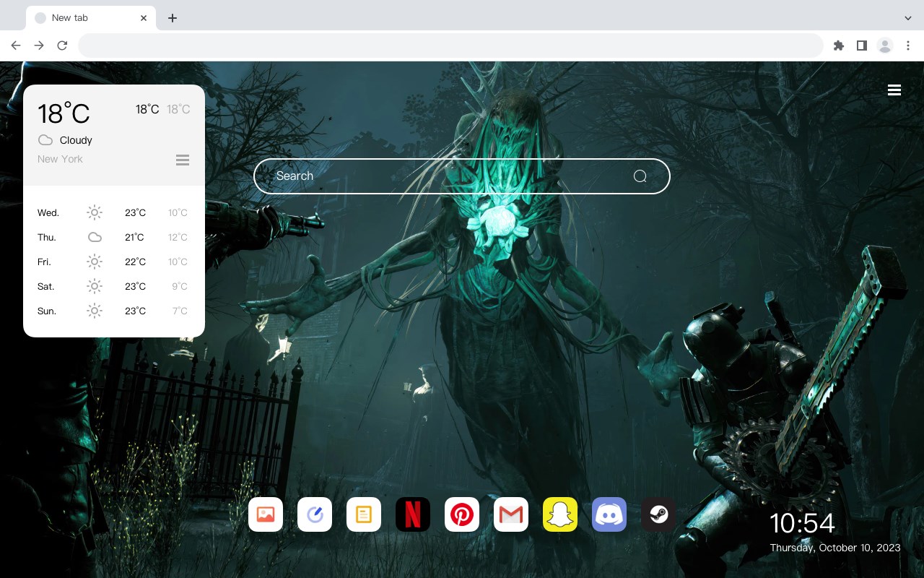
Task: Launch the Gmail shortcut
Action: [511, 514]
